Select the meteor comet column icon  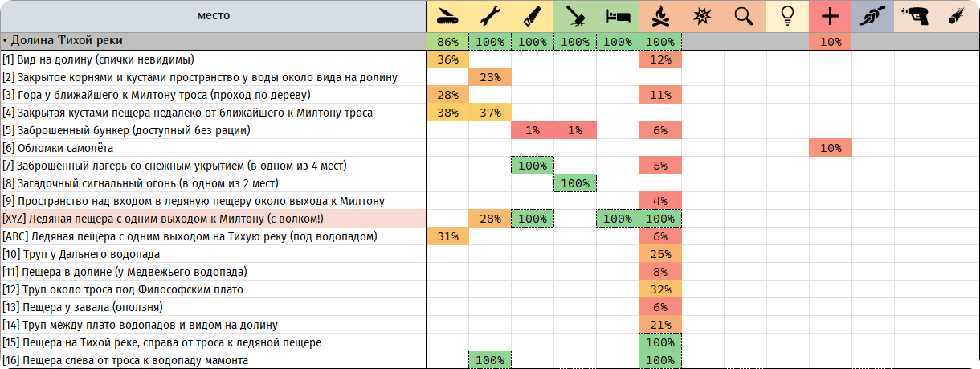click(x=958, y=16)
